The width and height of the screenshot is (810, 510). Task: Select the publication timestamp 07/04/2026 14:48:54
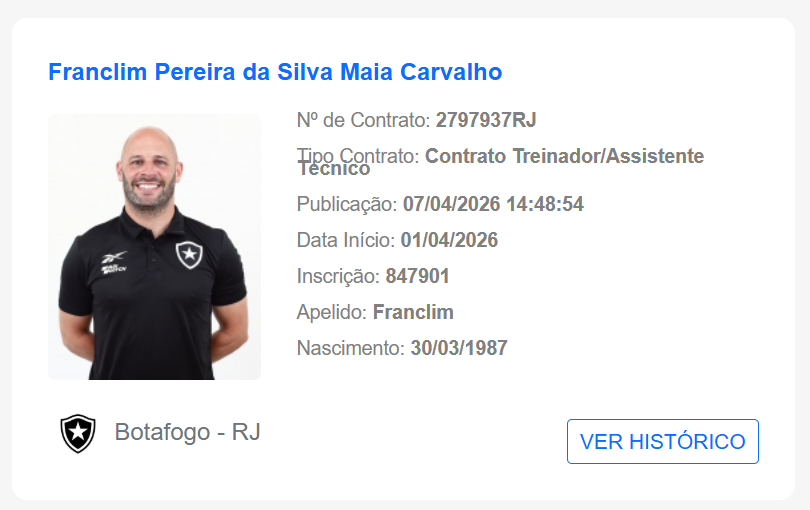click(493, 204)
